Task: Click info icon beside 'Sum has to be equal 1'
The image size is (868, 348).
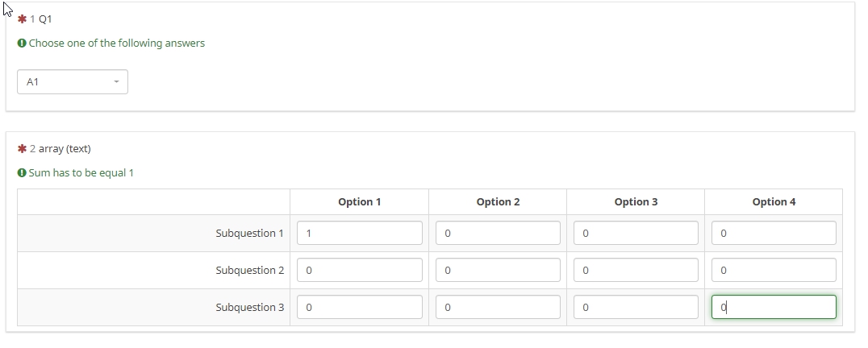Action: pyautogui.click(x=22, y=173)
